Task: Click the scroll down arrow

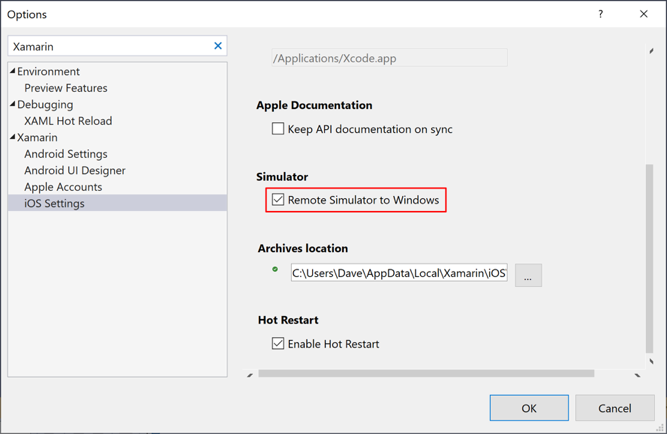Action: 651,361
